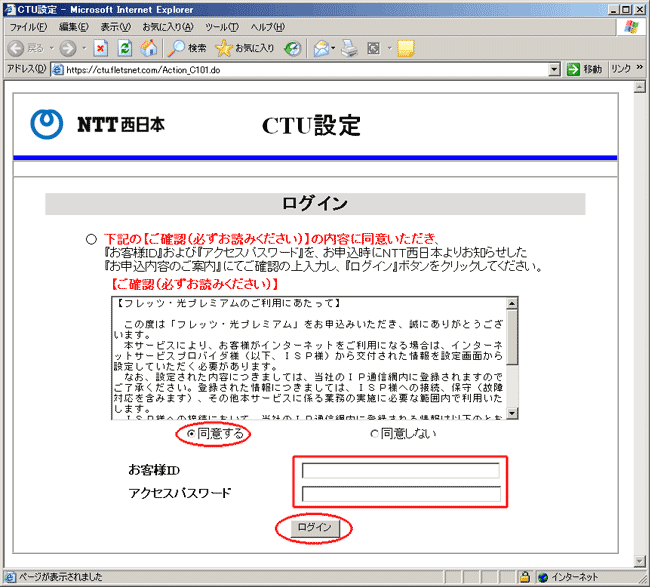Open the Mail envelope toolbar icon
This screenshot has width=650, height=587.
pyautogui.click(x=321, y=49)
